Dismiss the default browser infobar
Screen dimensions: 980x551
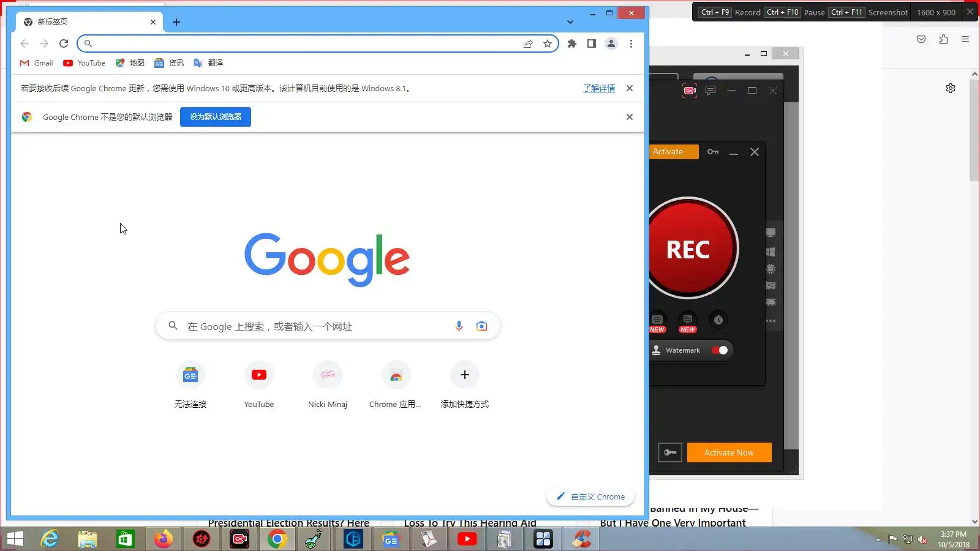tap(630, 117)
